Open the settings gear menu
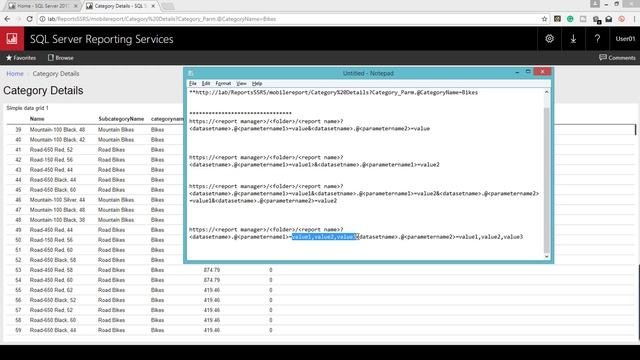640x360 pixels. tap(549, 39)
